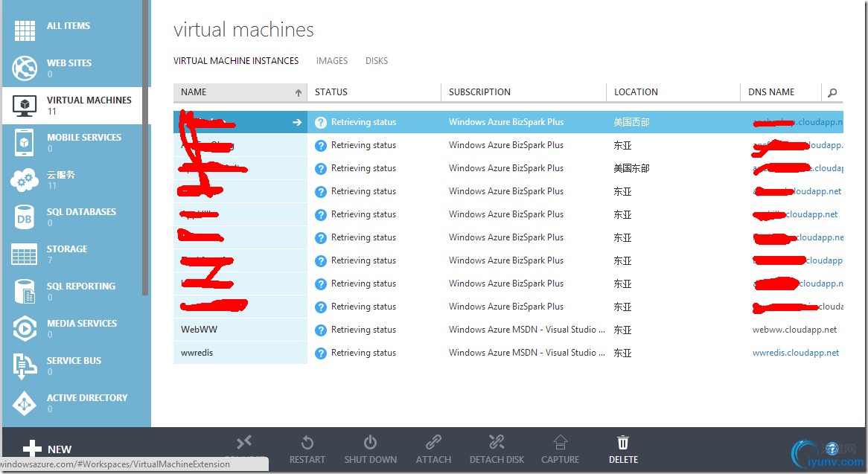
Task: Click WebWW's Windows Azure MSDN subscription
Action: click(526, 330)
